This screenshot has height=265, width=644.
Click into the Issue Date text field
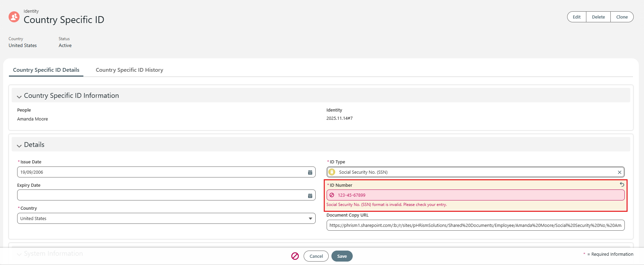(161, 172)
